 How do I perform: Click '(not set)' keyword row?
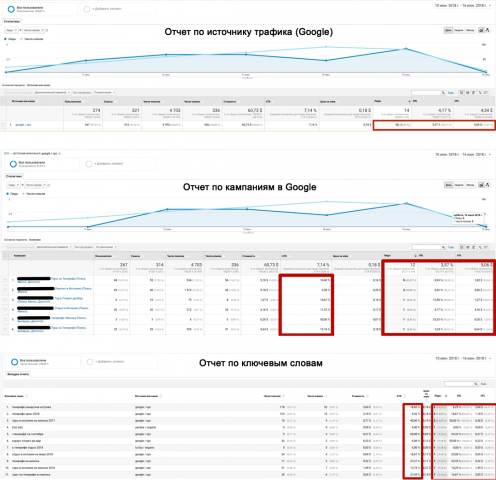(x=18, y=427)
